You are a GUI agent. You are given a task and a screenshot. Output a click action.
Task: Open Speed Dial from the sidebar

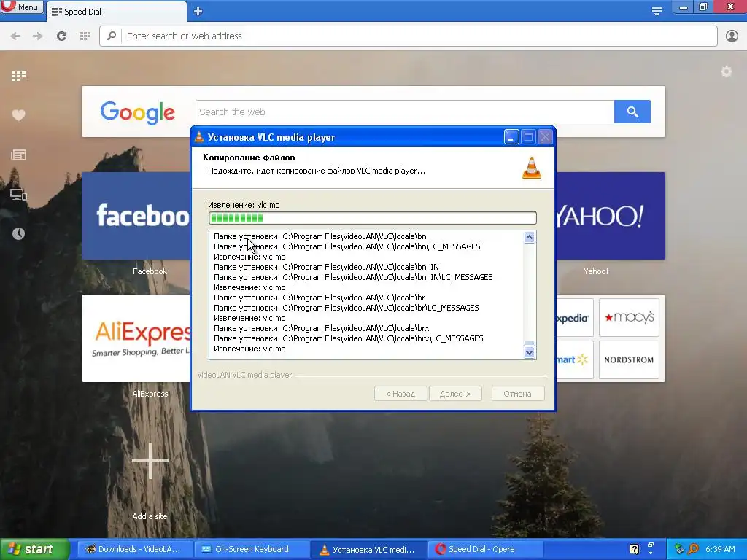pyautogui.click(x=18, y=76)
